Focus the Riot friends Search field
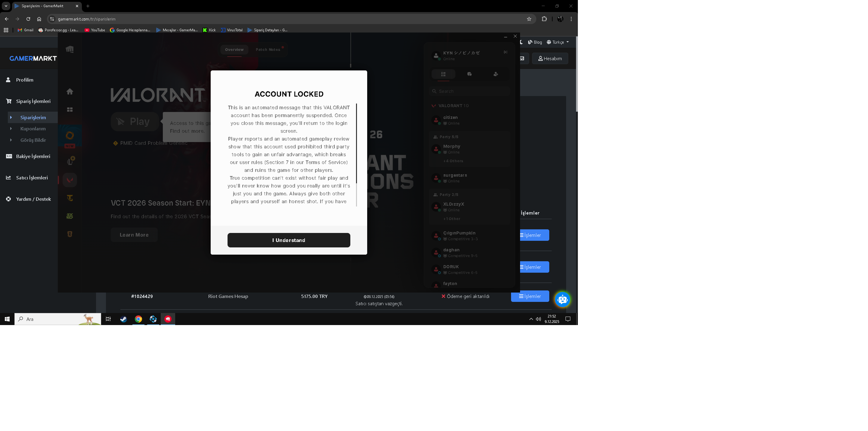The image size is (868, 431). pos(470,91)
